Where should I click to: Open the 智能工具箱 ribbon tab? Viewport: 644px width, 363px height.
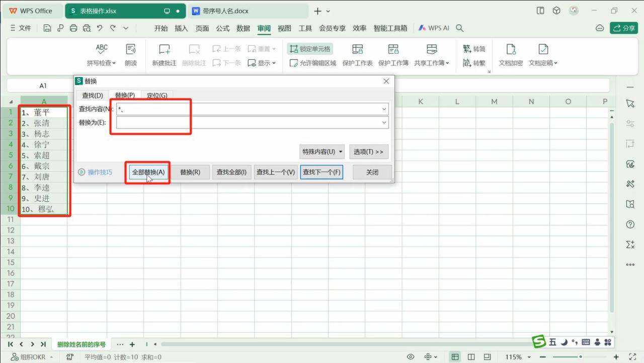390,28
